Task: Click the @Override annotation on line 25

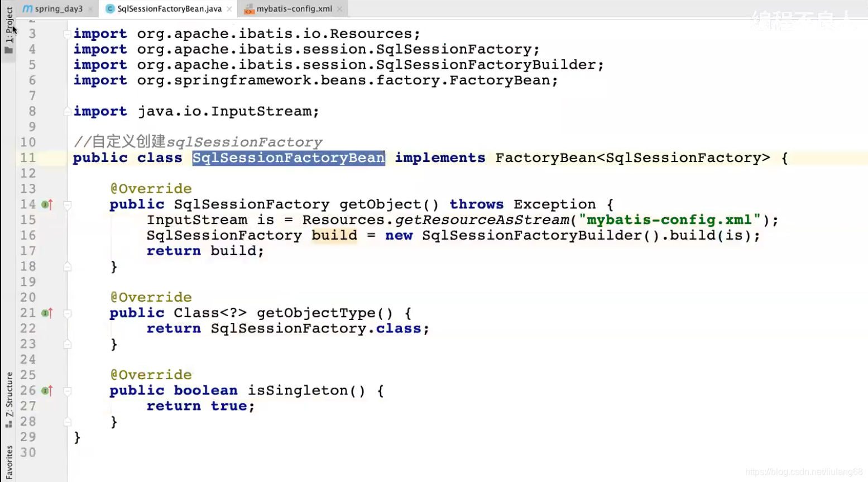Action: tap(151, 375)
